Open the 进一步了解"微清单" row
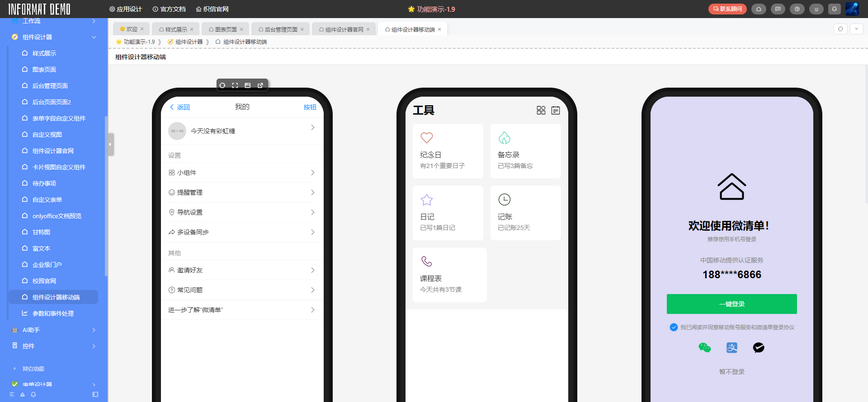The image size is (868, 402). [242, 310]
